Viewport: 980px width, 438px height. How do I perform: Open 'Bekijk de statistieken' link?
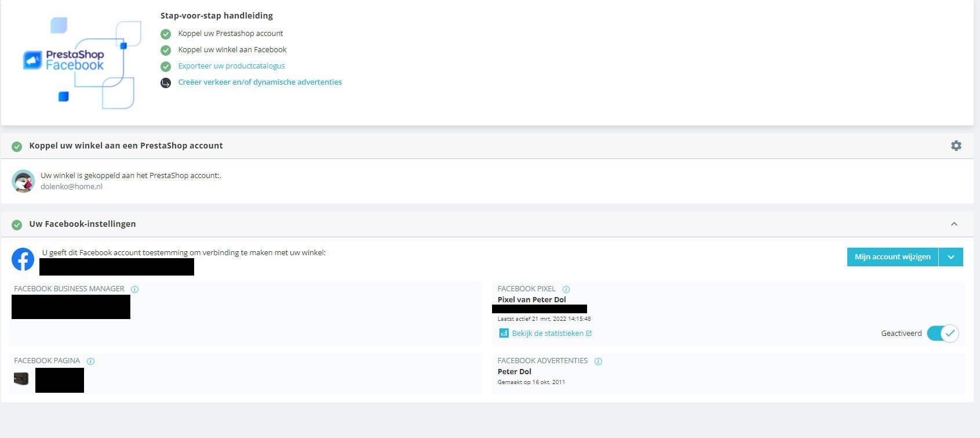tap(548, 334)
